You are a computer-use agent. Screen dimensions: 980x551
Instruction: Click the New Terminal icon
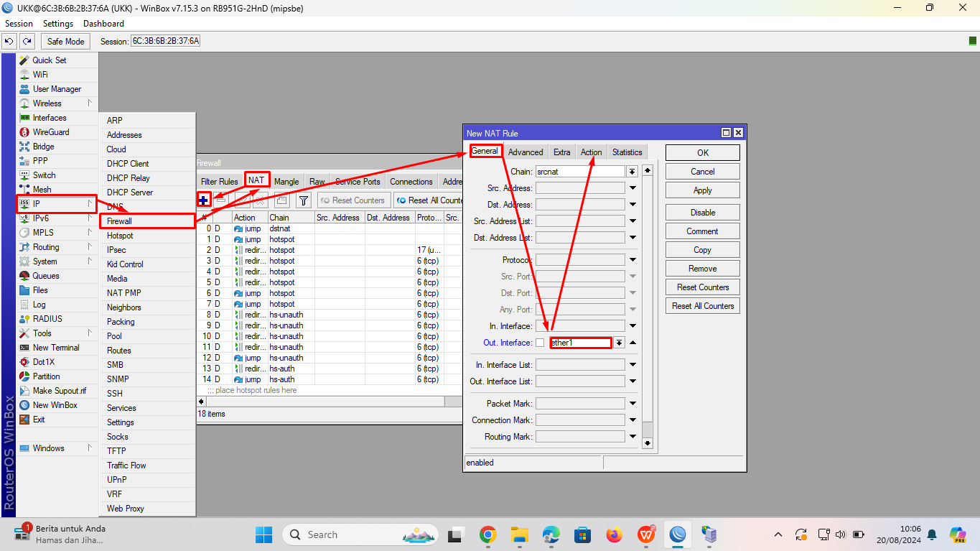tap(24, 348)
